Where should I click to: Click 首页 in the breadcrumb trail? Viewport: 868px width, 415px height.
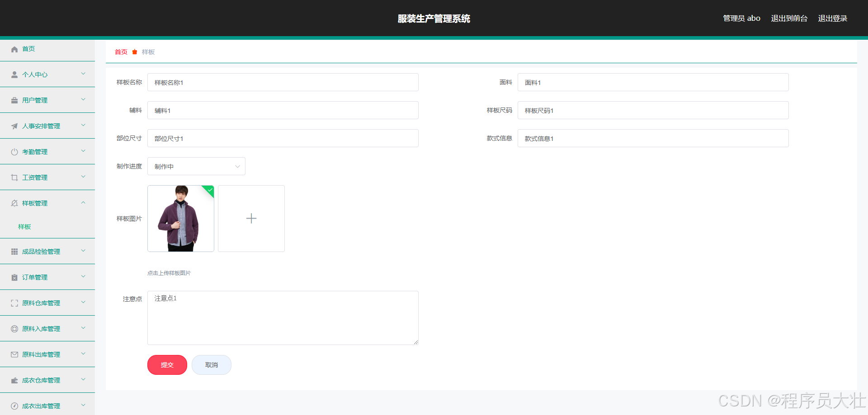[x=121, y=52]
